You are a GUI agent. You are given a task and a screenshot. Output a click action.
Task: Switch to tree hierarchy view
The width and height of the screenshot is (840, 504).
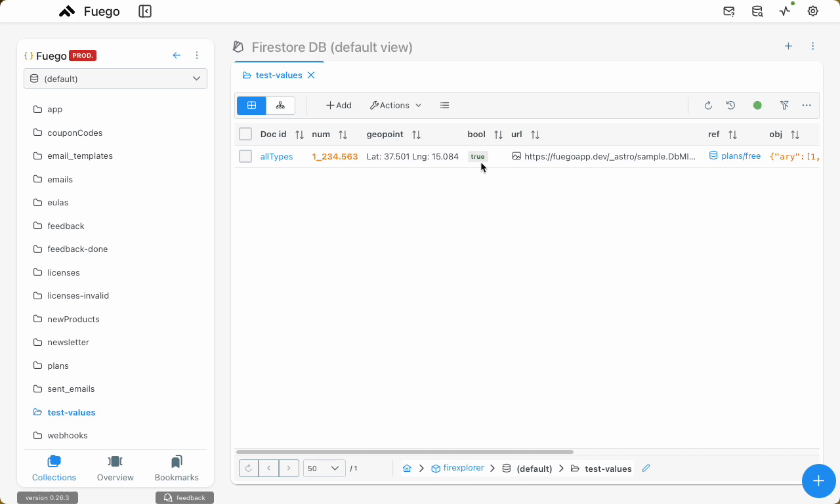[280, 105]
